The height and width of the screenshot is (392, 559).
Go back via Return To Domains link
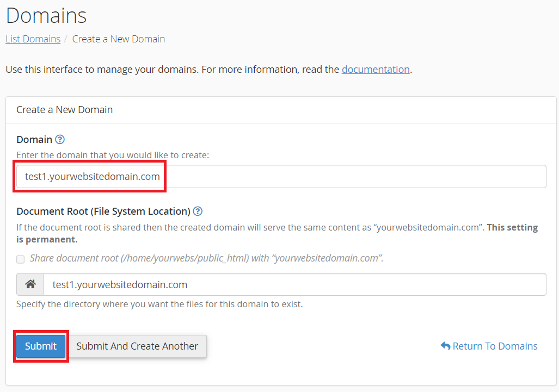495,346
